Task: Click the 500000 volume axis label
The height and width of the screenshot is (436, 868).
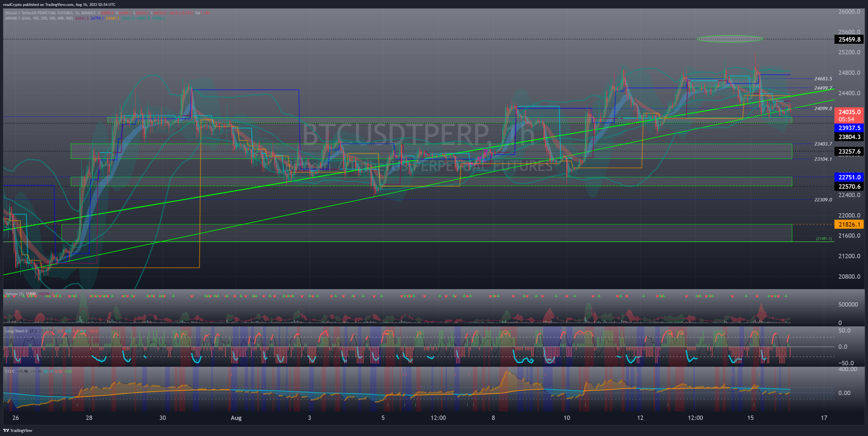Action: click(848, 304)
